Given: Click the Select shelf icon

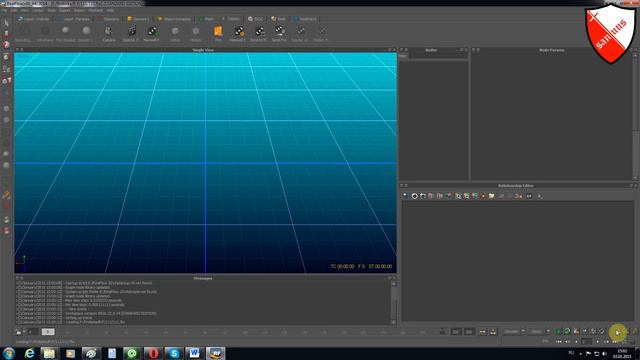Looking at the screenshot, I should tap(175, 31).
